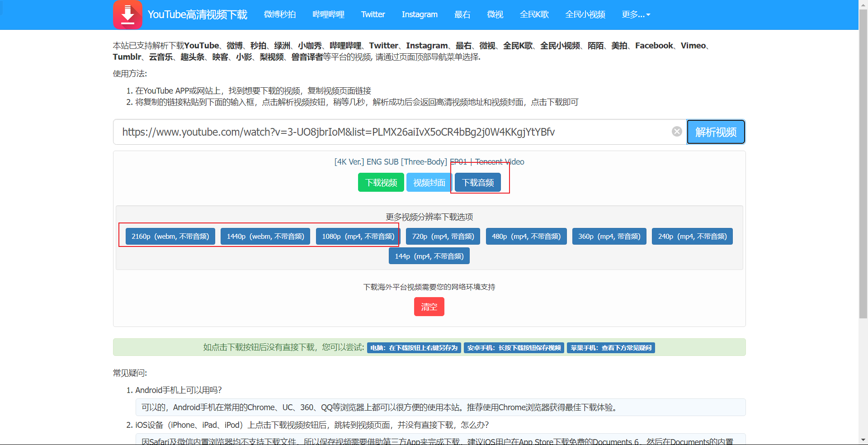Click the YouTube高清视频下载 site title
This screenshot has width=868, height=445.
click(197, 14)
